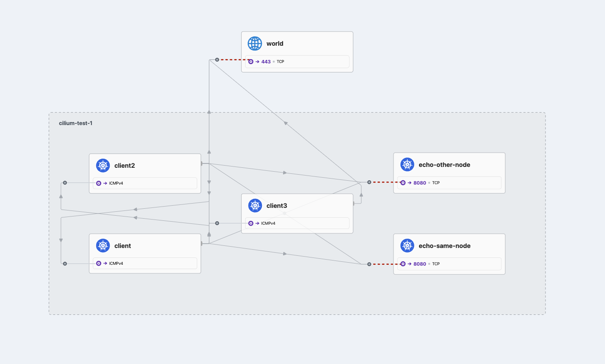605x364 pixels.
Task: Click the connector dot left of world
Action: coord(217,60)
